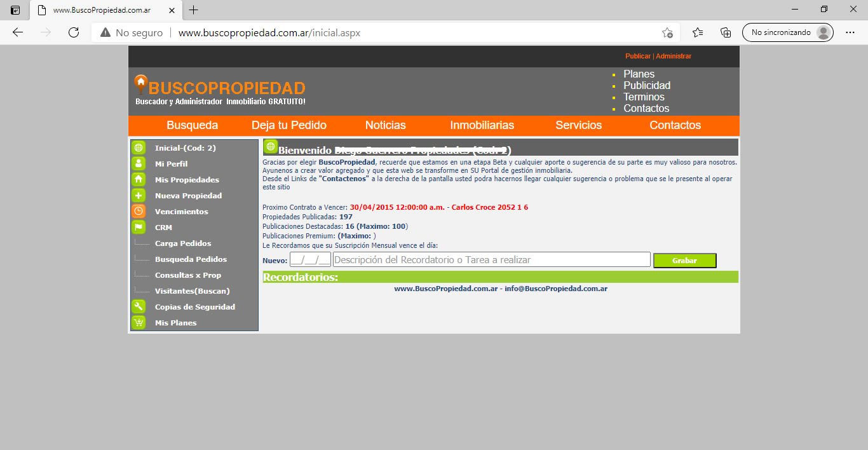Click the BuscoPropiedad logo
868x450 pixels.
pos(220,90)
